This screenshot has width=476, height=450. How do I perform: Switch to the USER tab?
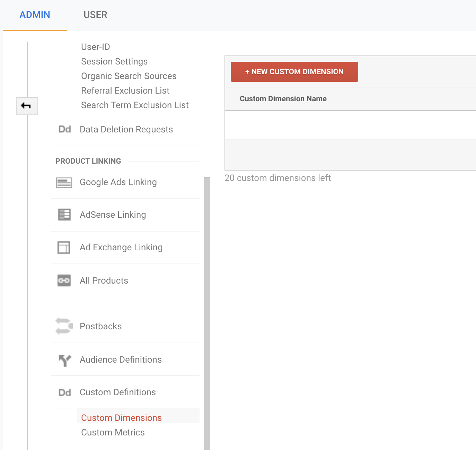pos(96,15)
